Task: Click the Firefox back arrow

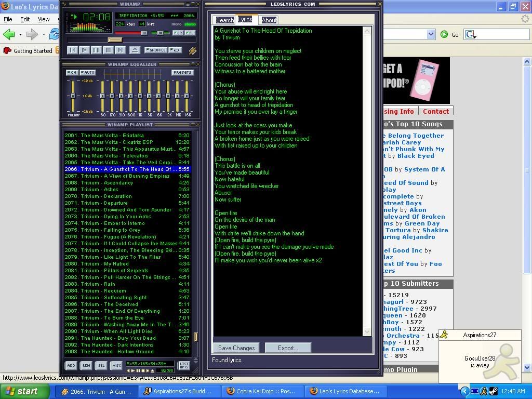Action: coord(9,34)
